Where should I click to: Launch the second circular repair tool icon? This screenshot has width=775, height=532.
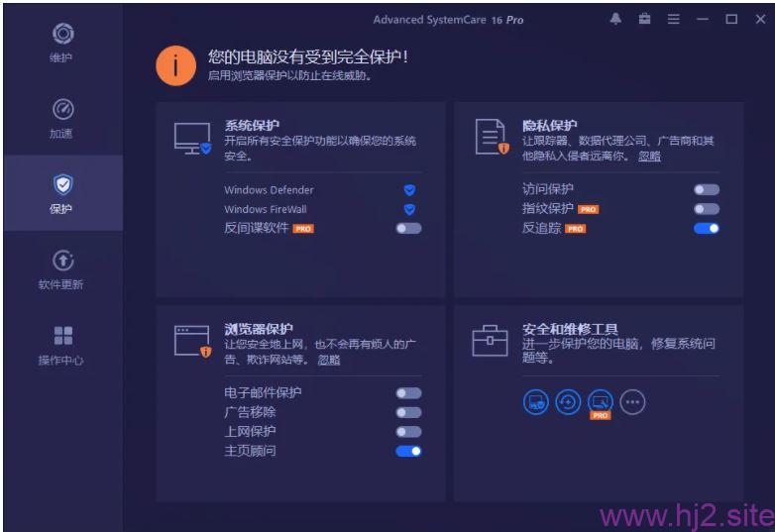[x=568, y=402]
